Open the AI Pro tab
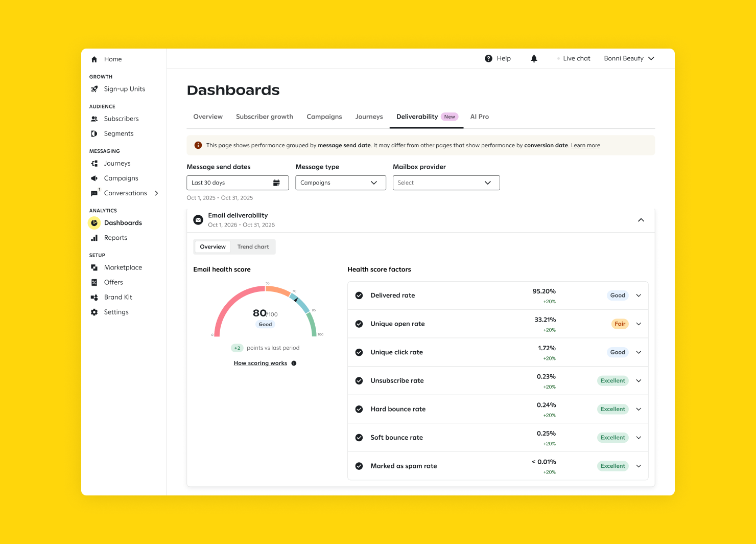The width and height of the screenshot is (756, 544). 480,117
